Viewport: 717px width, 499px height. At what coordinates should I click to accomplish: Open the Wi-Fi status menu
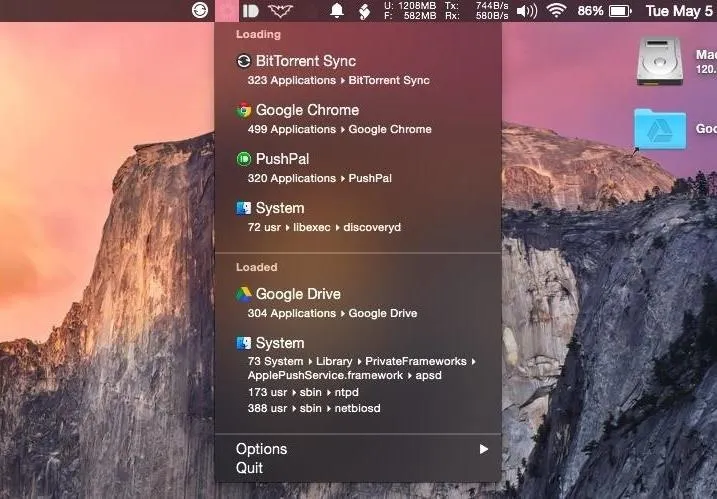[556, 10]
